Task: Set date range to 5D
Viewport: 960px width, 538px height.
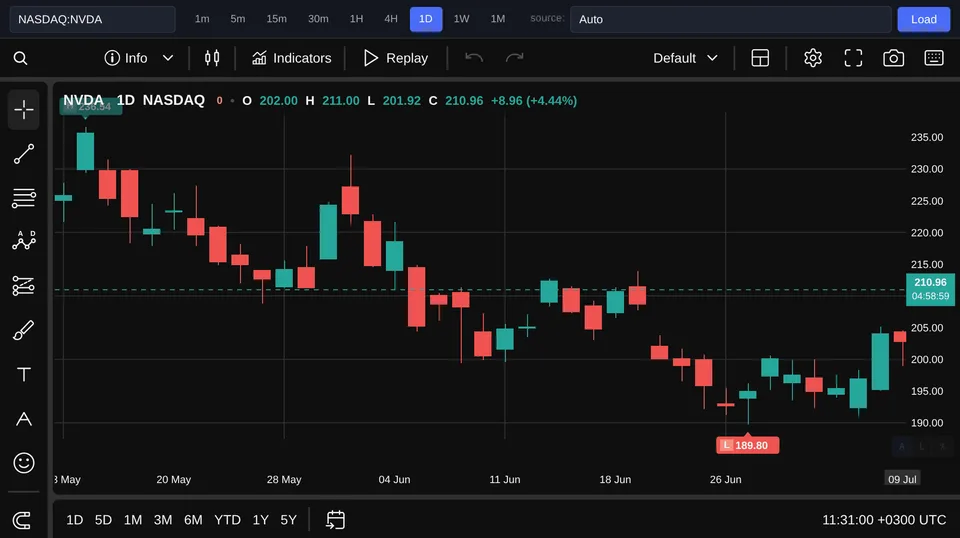Action: click(x=103, y=520)
